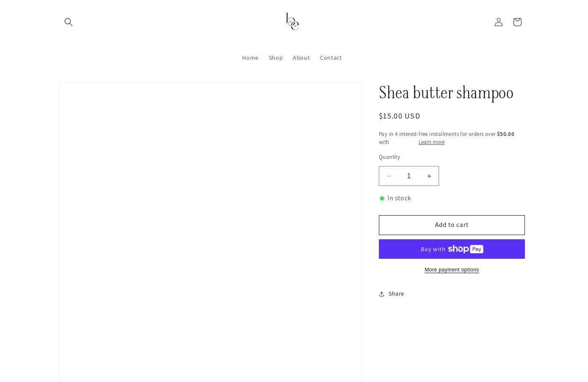The image size is (588, 382).
Task: Open the shopping cart icon
Action: [517, 22]
